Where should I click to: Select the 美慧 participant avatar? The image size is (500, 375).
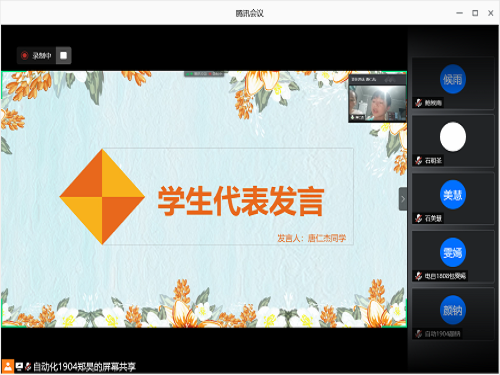[x=452, y=195]
